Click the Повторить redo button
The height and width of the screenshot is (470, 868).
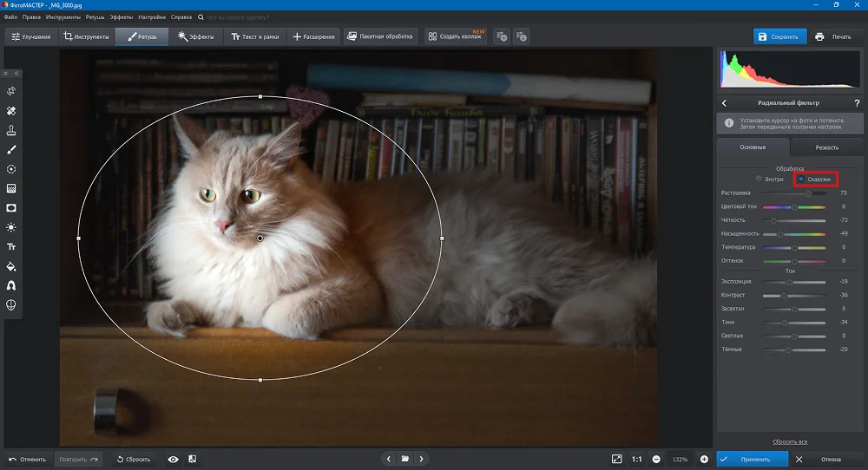(x=79, y=459)
